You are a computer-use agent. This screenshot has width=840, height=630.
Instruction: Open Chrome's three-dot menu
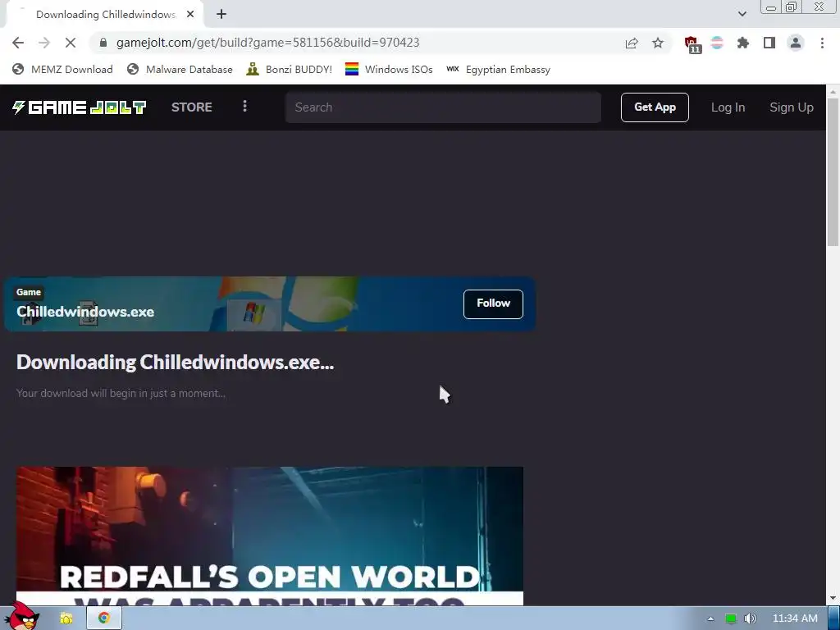822,43
